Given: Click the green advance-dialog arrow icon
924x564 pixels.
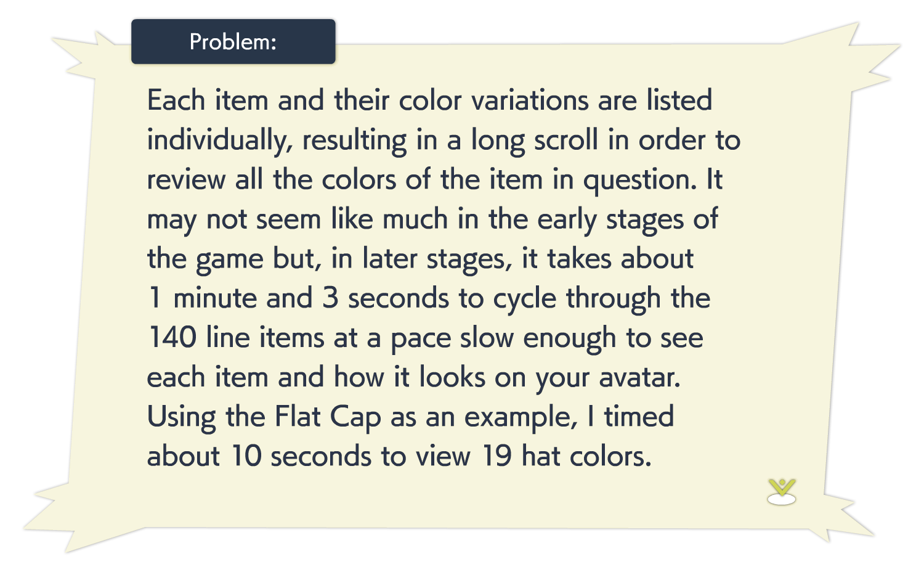Looking at the screenshot, I should coord(782,491).
